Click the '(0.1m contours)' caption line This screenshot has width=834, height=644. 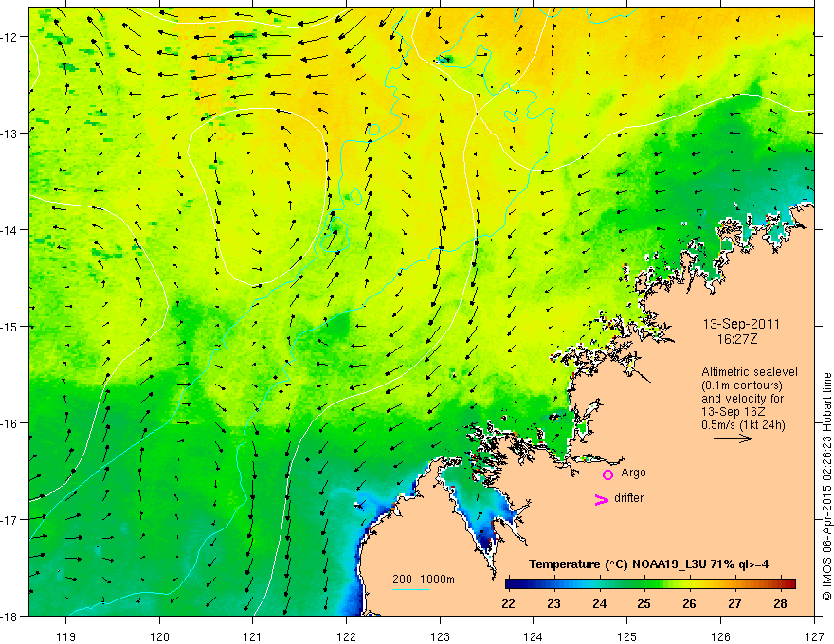pos(742,385)
